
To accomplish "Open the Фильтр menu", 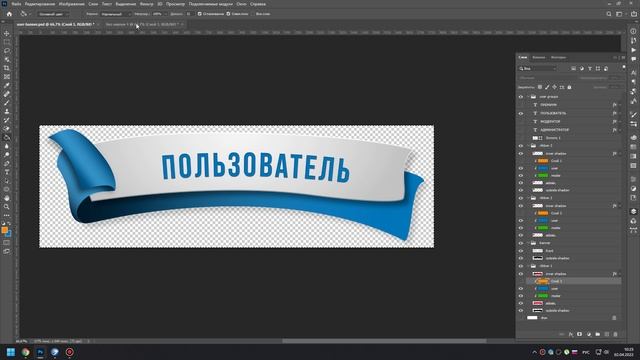I will tap(147, 4).
